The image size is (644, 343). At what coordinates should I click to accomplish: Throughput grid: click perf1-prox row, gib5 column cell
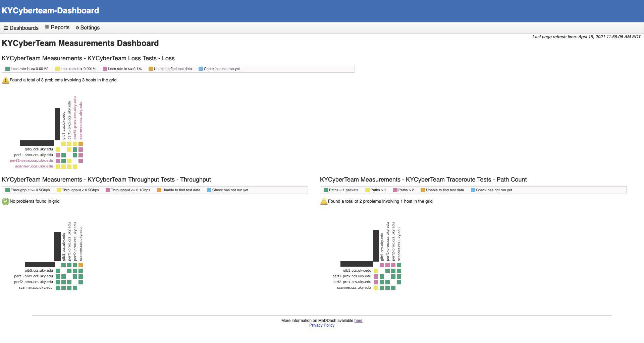pos(63,276)
